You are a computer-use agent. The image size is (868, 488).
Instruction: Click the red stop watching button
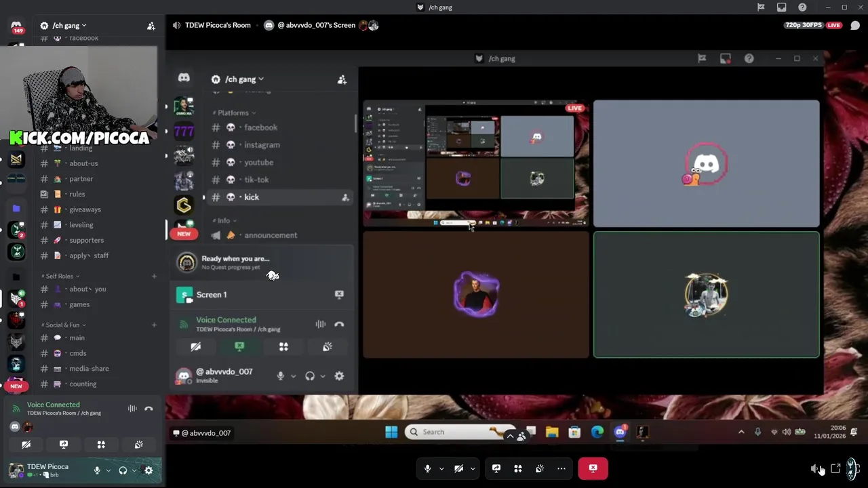pos(593,468)
